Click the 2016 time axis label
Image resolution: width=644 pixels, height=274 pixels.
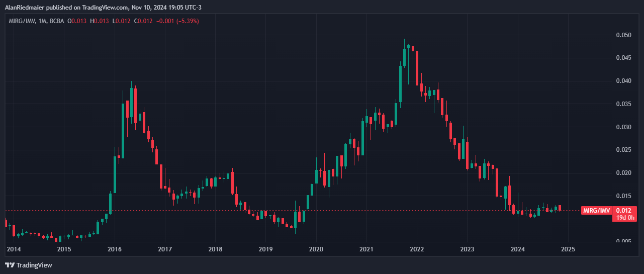tap(115, 249)
